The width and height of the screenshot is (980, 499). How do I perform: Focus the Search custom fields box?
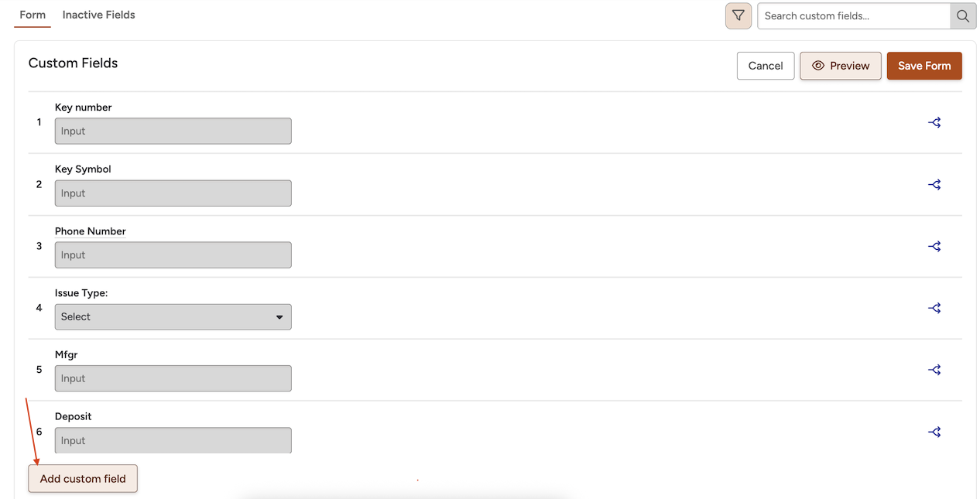coord(854,15)
